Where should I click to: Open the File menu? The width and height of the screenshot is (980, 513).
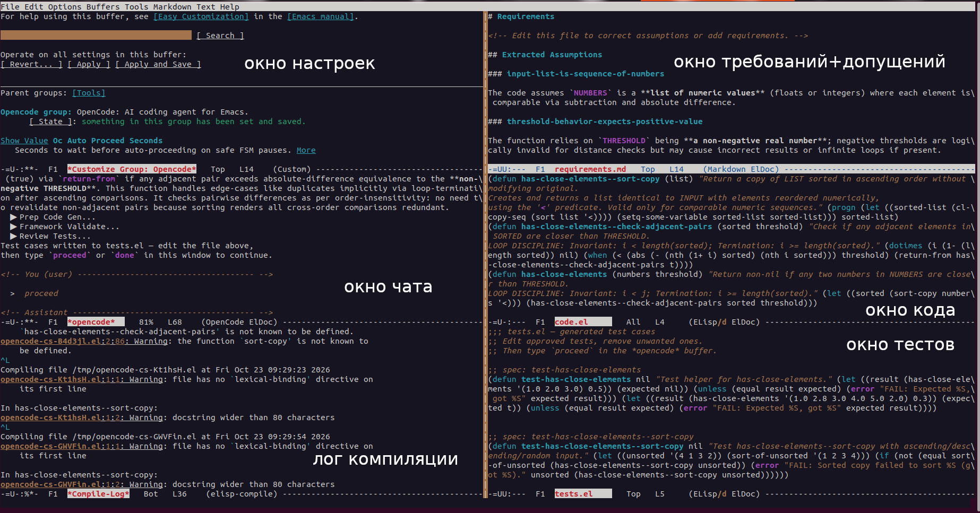(x=10, y=7)
